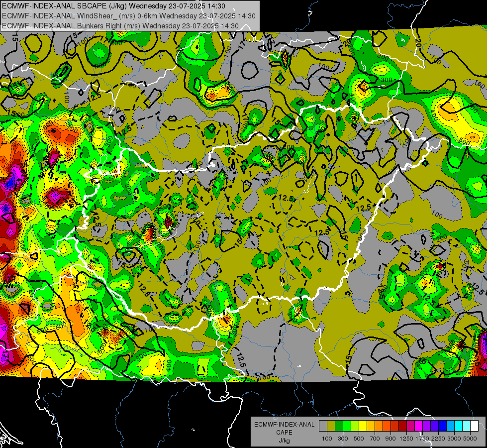This screenshot has width=487, height=448.
Task: Click the gray swatch in CAPE legend
Action: [x=323, y=426]
